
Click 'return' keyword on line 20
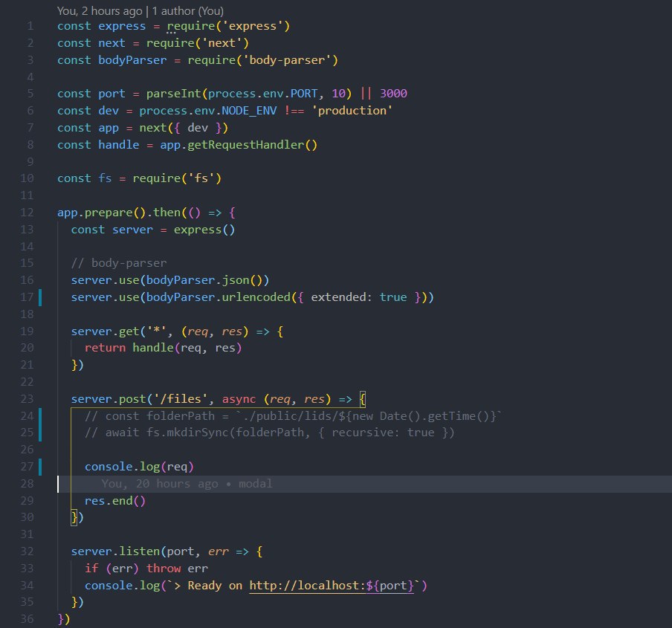point(105,348)
